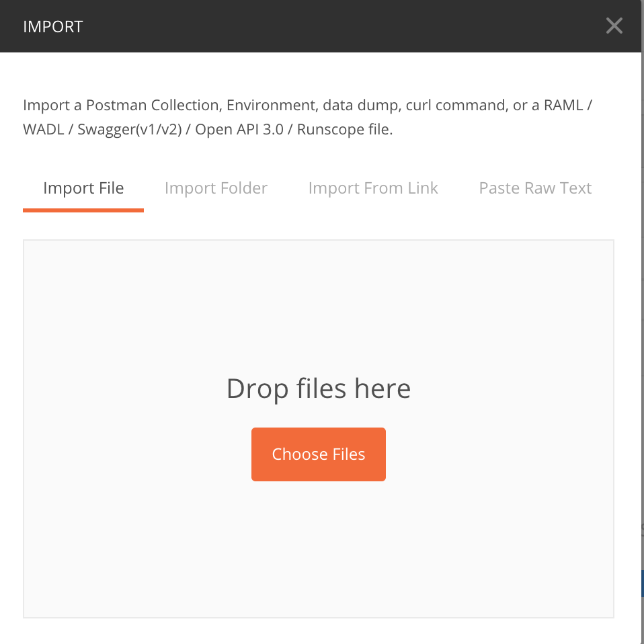The image size is (644, 644).
Task: Click the "Runscope file" text
Action: (344, 130)
